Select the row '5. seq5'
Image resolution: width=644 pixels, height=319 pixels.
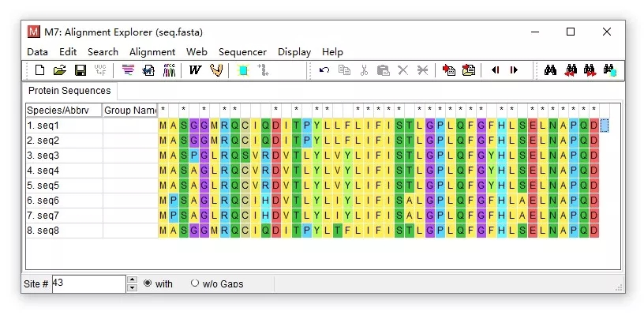click(x=64, y=186)
